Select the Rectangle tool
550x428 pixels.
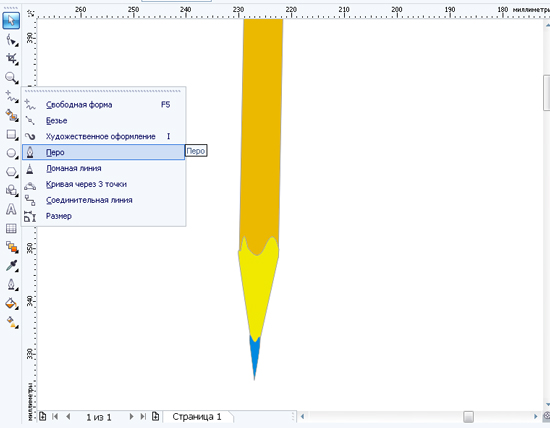click(11, 134)
